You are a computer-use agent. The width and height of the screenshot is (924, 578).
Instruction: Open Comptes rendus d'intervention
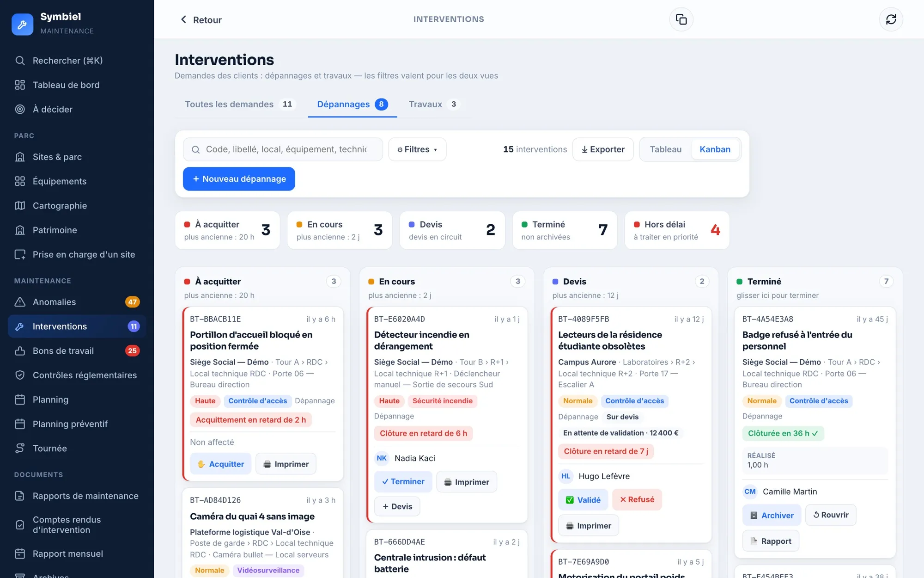(77, 525)
